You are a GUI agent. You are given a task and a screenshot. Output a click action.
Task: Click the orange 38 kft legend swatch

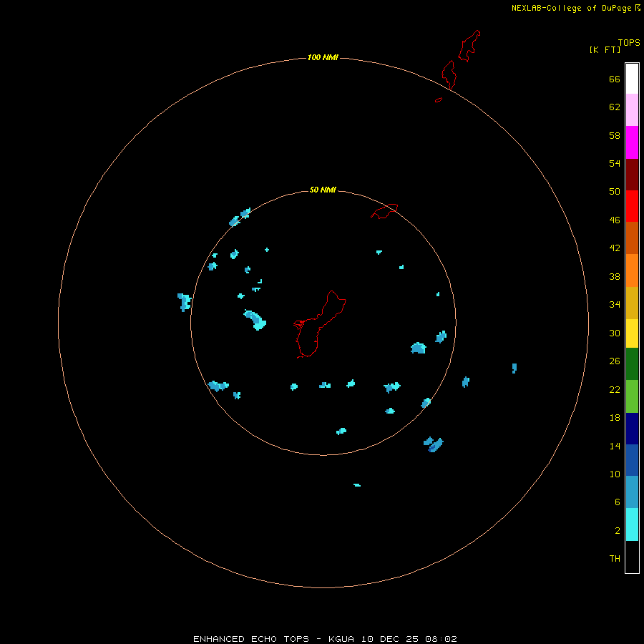[632, 270]
